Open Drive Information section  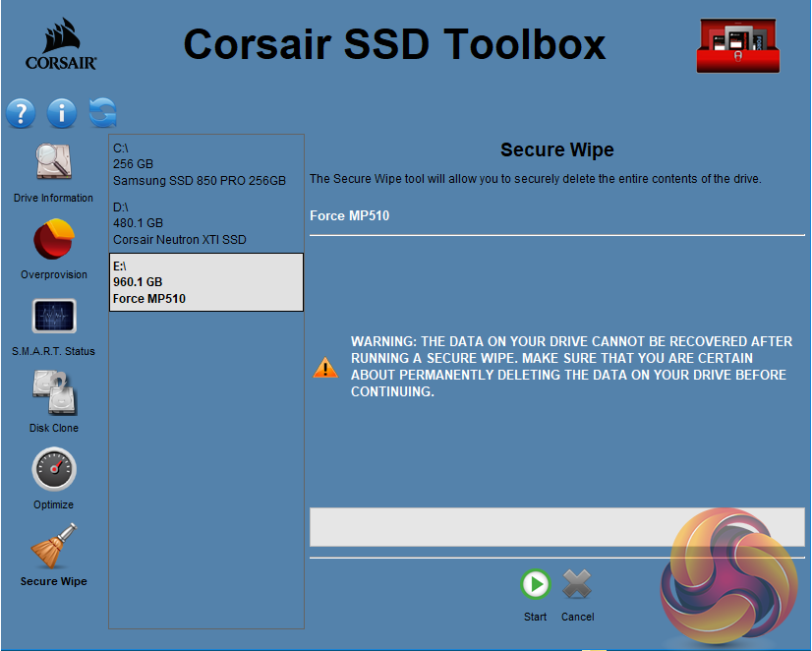point(54,162)
